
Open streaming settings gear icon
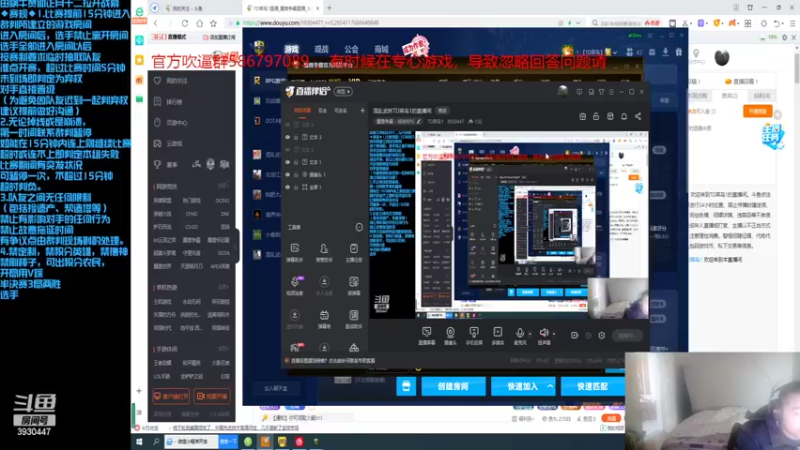click(x=602, y=335)
